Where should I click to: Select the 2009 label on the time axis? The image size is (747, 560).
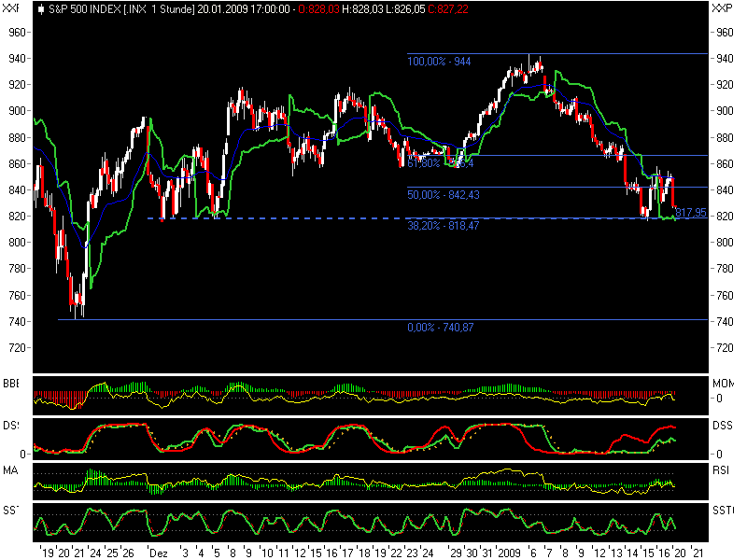click(x=509, y=553)
